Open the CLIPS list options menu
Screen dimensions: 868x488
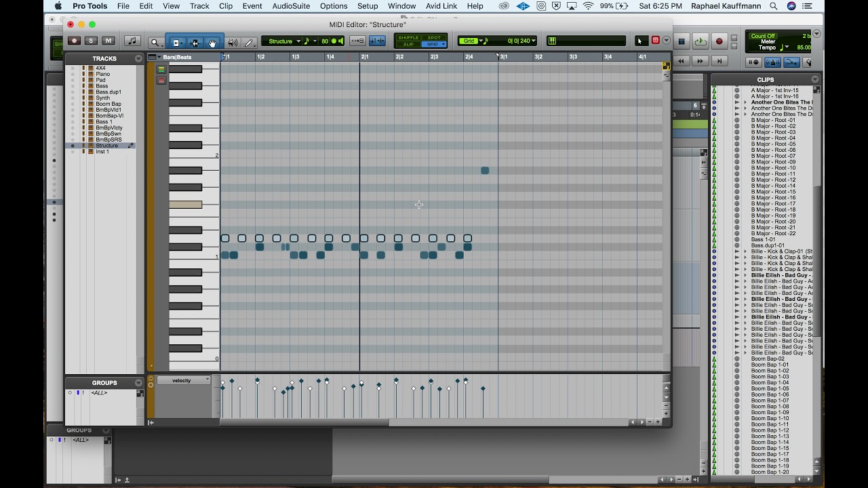(815, 79)
